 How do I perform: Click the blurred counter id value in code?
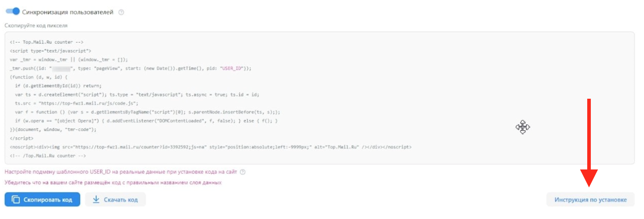[x=61, y=69]
